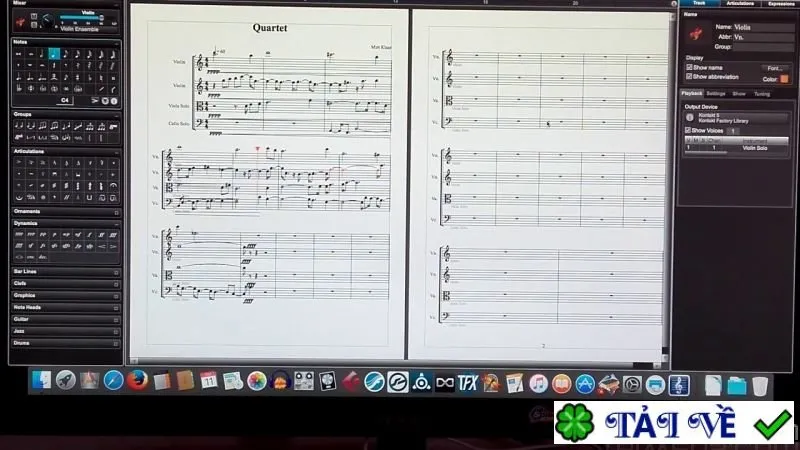Screen dimensions: 800x450
Task: Open the Tuning sub-tab
Action: (762, 94)
